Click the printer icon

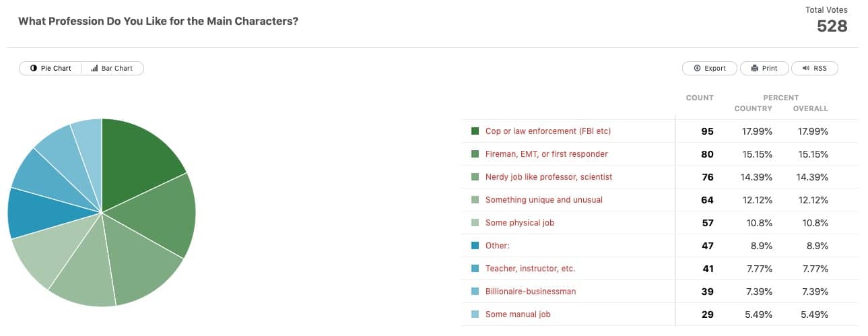(x=754, y=68)
